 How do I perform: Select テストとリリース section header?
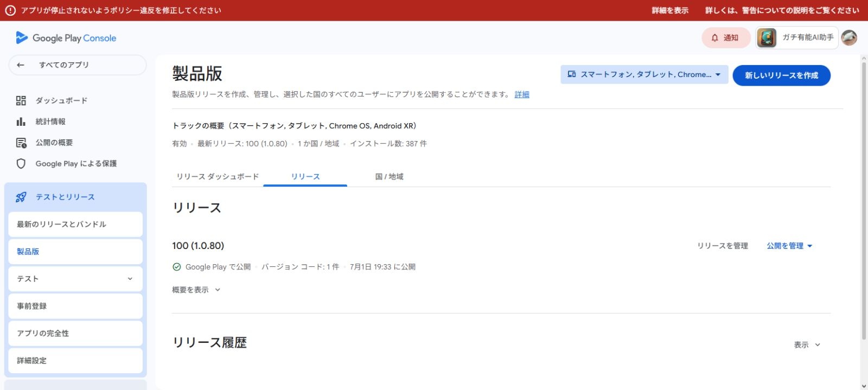(x=75, y=197)
